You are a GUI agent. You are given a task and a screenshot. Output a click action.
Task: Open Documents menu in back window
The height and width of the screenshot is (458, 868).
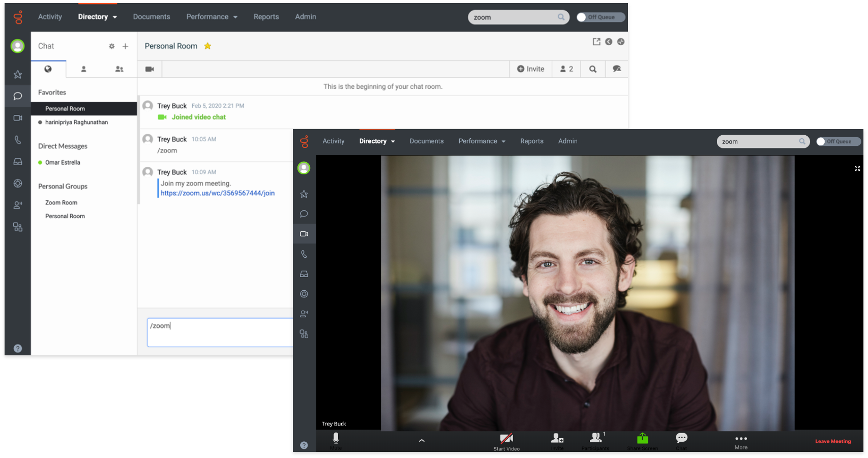(x=152, y=17)
